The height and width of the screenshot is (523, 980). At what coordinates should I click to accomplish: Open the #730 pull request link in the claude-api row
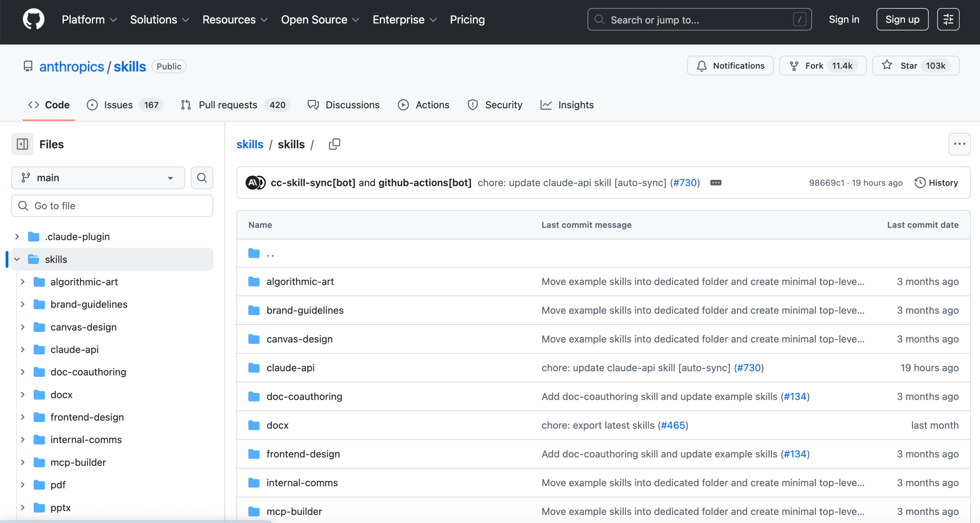749,368
